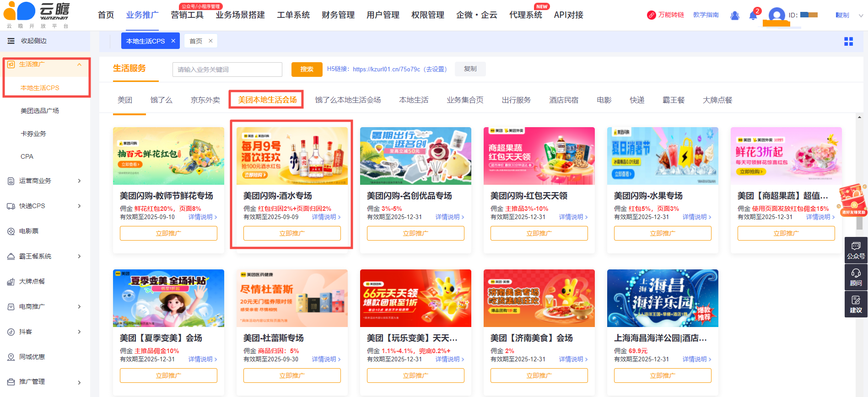Expand the 快递CPS submenu arrow
This screenshot has width=868, height=397.
click(79, 206)
